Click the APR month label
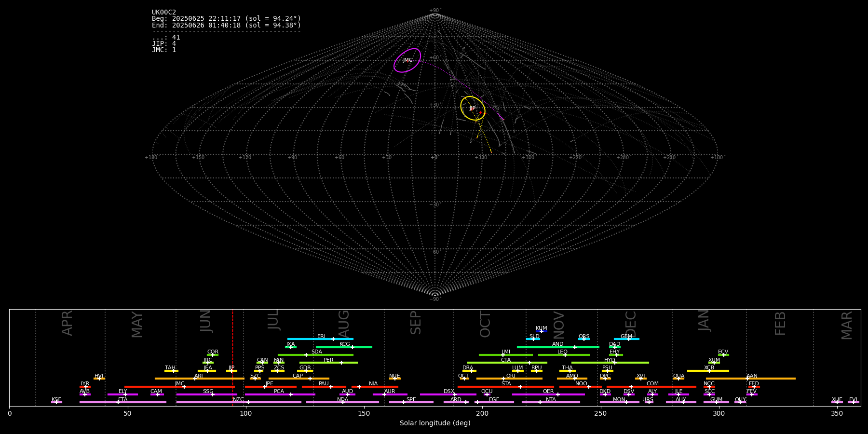 (67, 323)
